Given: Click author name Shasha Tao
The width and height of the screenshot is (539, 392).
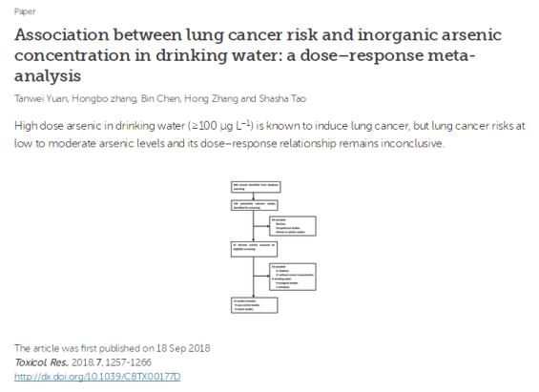Looking at the screenshot, I should coord(282,98).
